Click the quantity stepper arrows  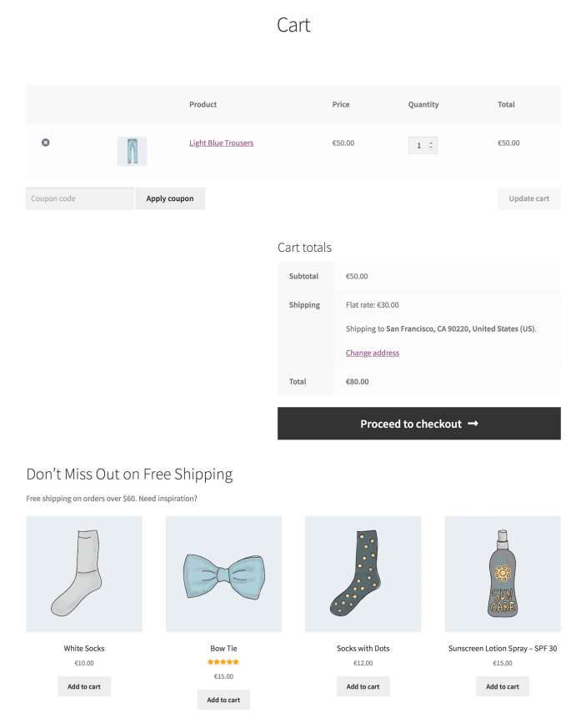point(431,145)
